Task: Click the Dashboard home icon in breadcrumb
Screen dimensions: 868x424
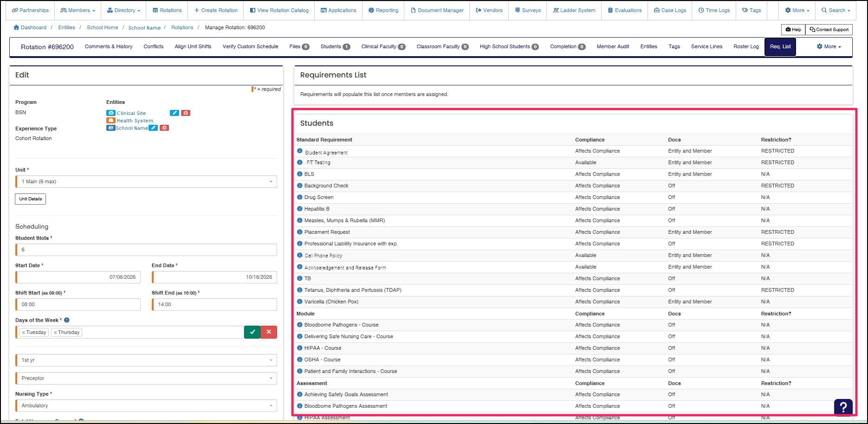Action: click(x=17, y=27)
